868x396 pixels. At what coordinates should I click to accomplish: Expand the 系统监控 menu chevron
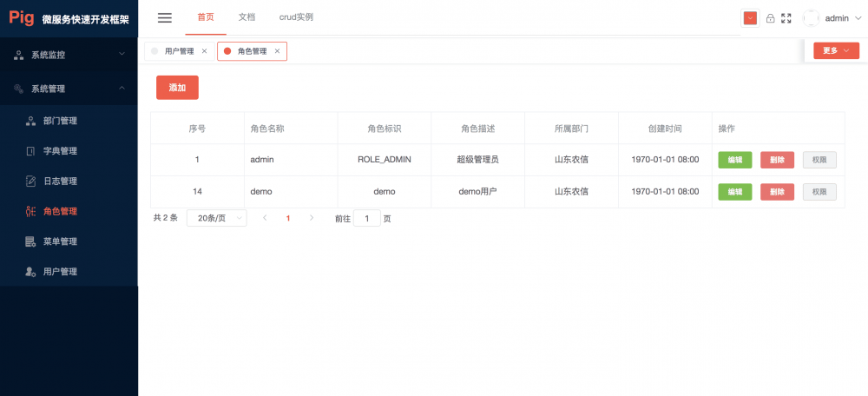coord(122,54)
